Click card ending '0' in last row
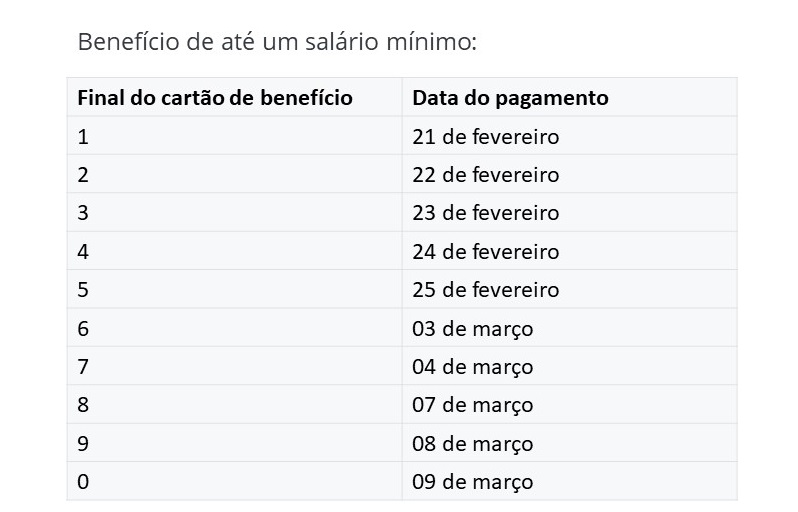 [83, 482]
